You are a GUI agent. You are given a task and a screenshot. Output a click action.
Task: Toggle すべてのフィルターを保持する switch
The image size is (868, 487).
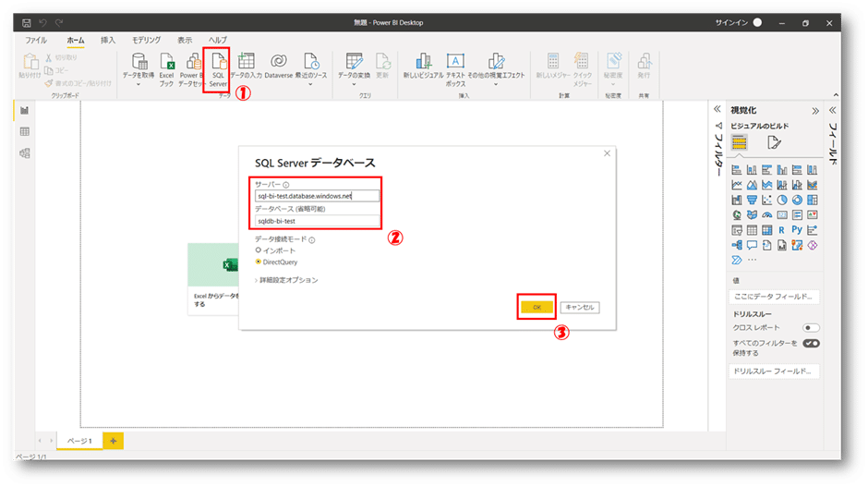(x=811, y=344)
